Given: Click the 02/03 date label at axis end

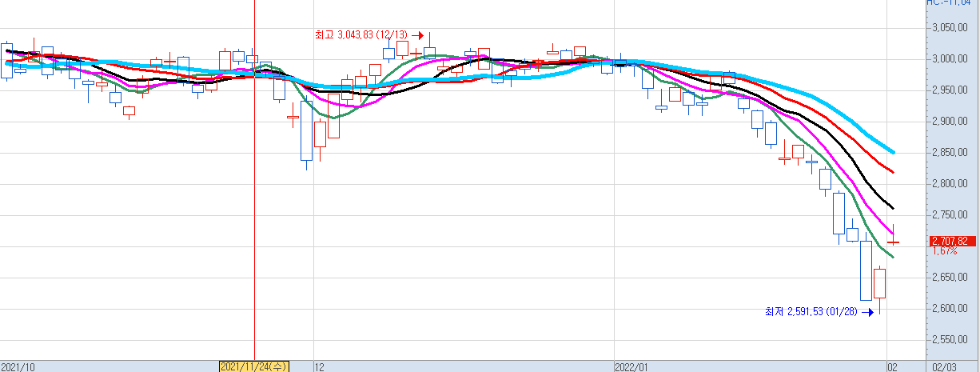Looking at the screenshot, I should pyautogui.click(x=943, y=366).
